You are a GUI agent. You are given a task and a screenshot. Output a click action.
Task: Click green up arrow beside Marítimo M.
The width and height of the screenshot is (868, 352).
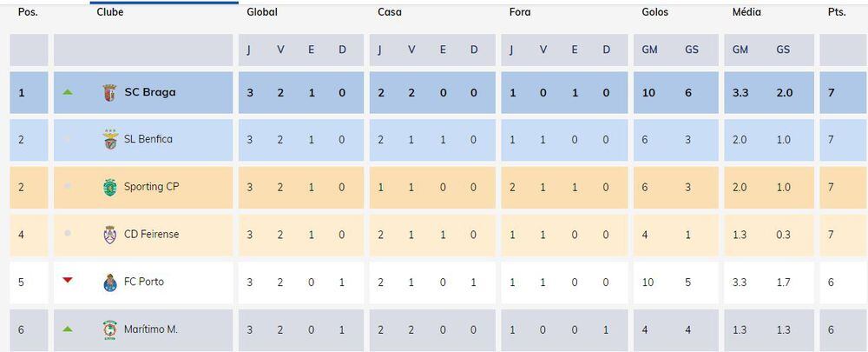68,329
